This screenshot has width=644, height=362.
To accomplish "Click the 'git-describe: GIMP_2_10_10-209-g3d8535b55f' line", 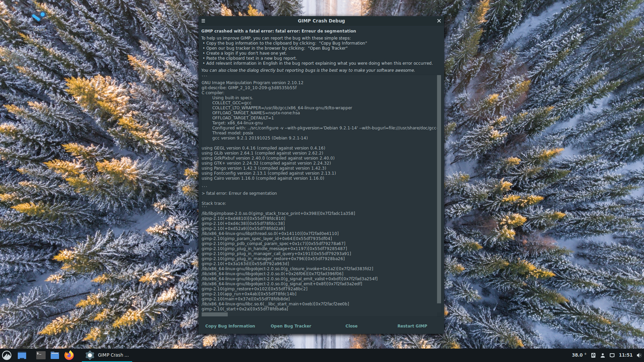I will click(x=249, y=88).
